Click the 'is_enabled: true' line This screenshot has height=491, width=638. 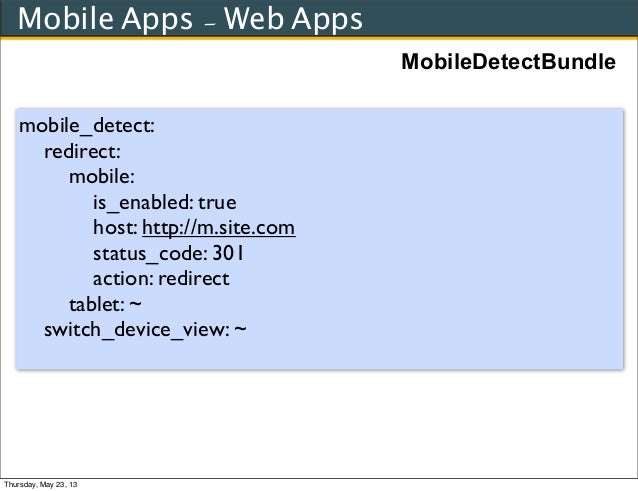pos(165,203)
